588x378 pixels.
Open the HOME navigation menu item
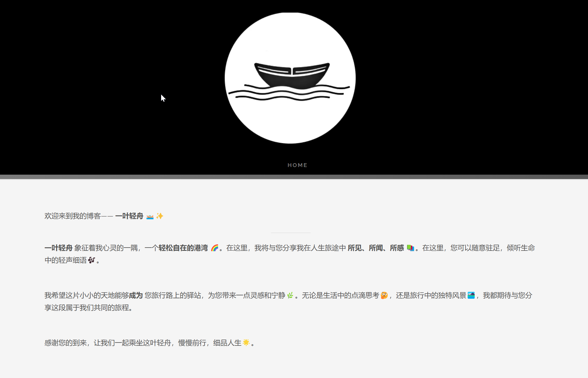(x=297, y=165)
